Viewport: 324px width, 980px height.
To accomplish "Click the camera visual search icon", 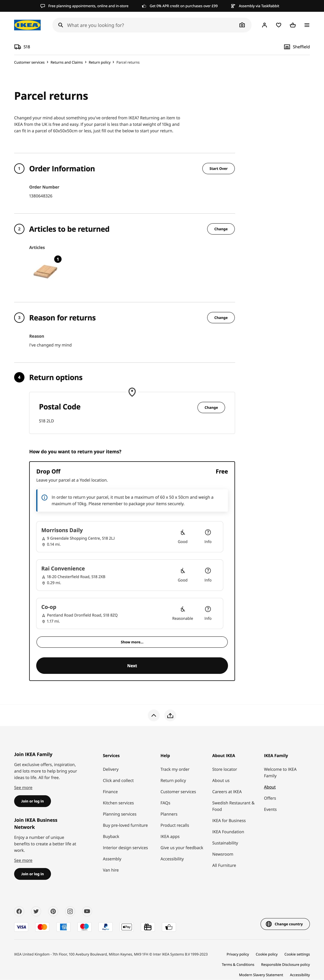I will [x=242, y=25].
